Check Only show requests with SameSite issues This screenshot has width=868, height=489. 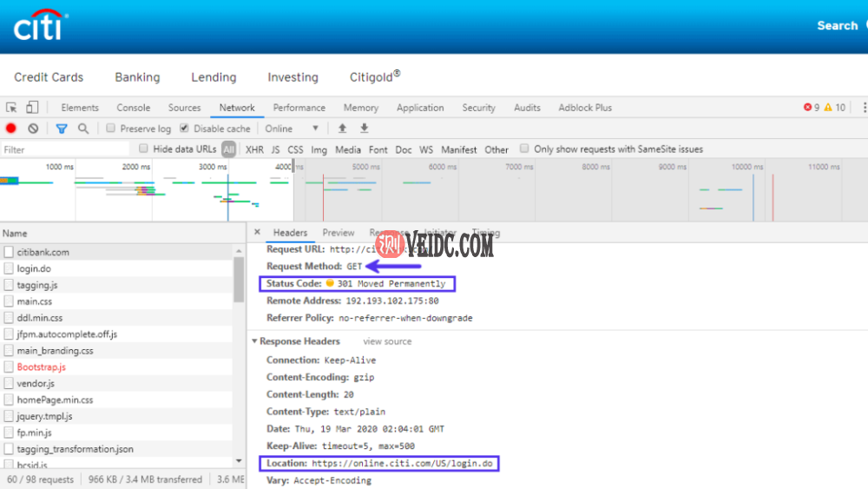tap(524, 149)
